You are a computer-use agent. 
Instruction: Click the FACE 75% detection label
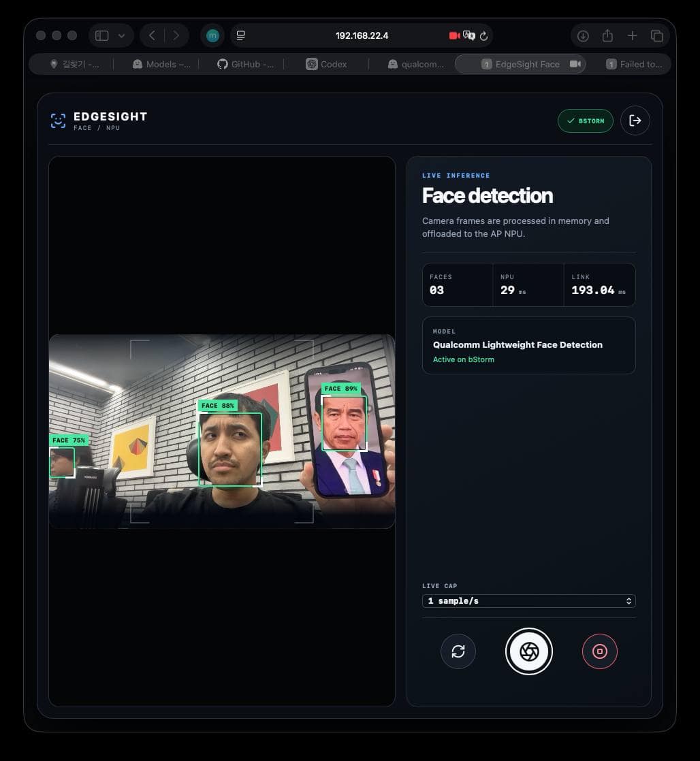69,440
